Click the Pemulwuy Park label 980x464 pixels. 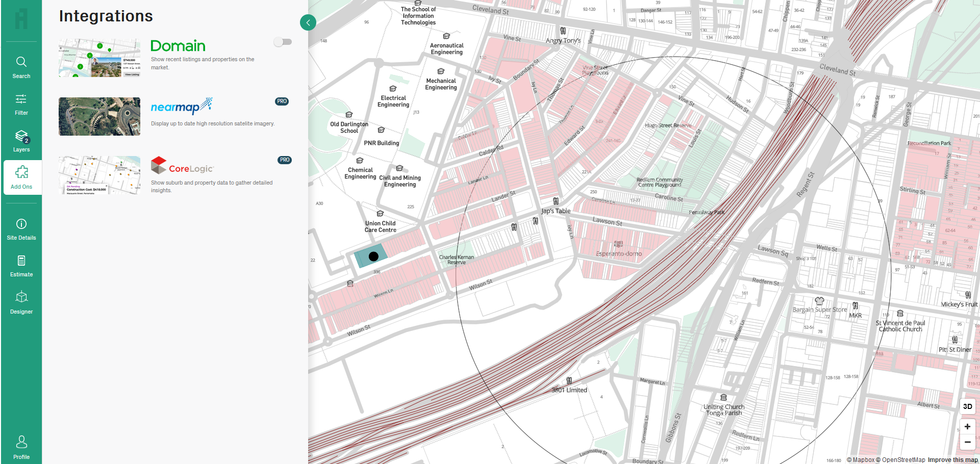707,212
